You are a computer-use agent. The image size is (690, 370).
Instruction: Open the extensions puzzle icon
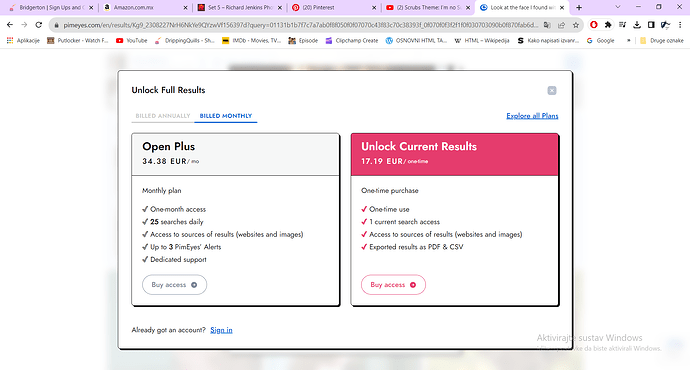(x=608, y=25)
